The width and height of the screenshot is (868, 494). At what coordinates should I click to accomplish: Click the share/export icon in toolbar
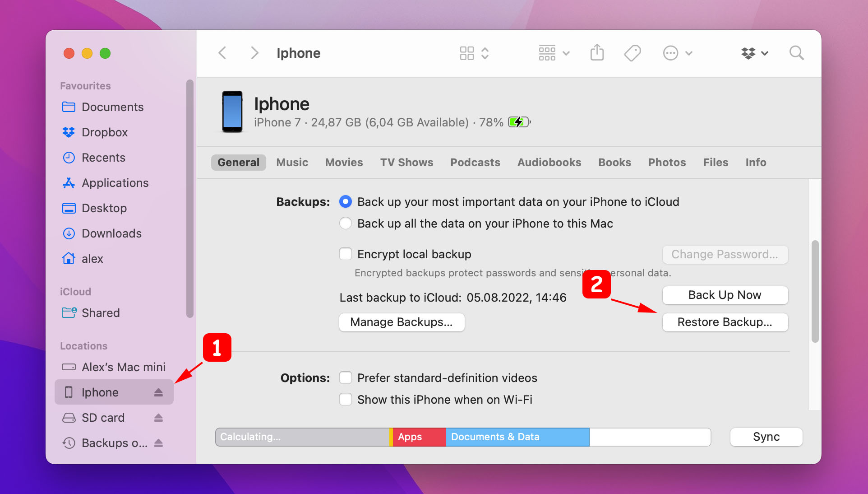tap(596, 53)
